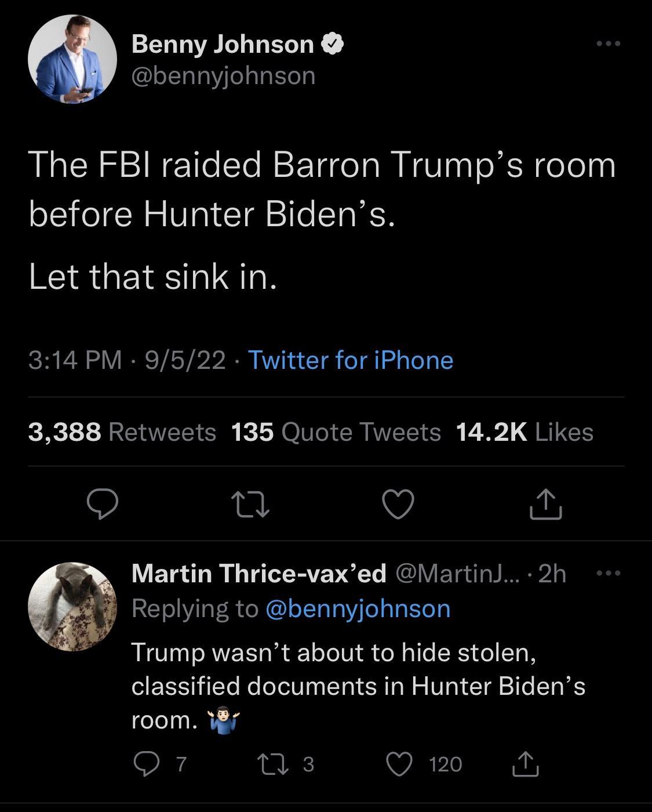Click the reply icon on Martin's reply
The image size is (652, 812).
(147, 766)
